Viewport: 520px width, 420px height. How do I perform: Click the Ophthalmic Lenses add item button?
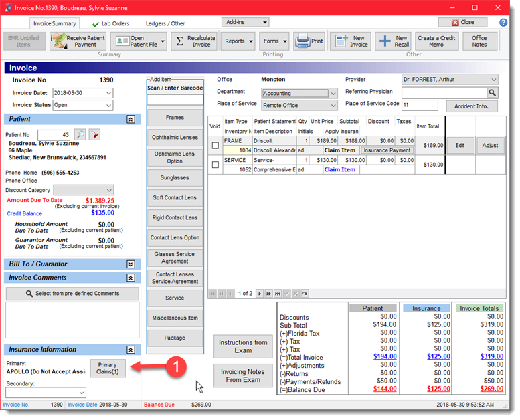click(175, 137)
